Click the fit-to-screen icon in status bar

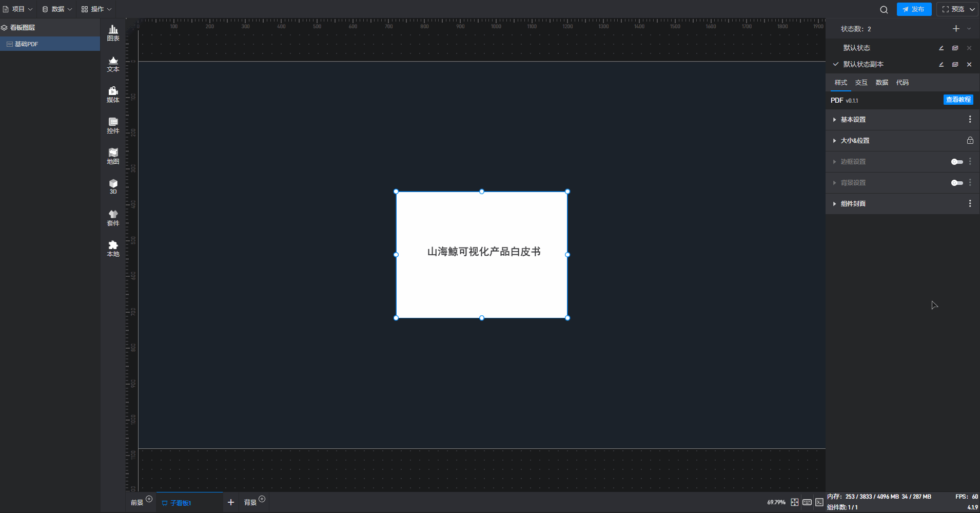794,502
